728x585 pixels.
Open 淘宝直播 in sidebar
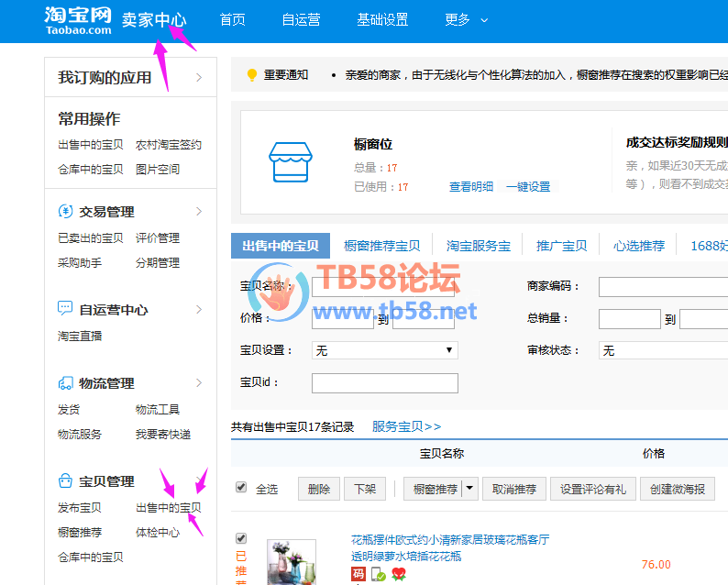pos(80,336)
